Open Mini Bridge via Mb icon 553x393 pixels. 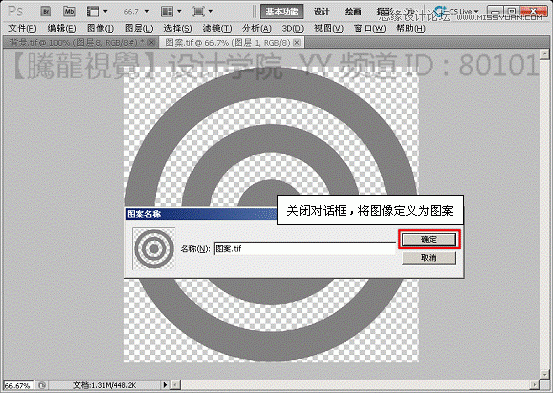[69, 12]
